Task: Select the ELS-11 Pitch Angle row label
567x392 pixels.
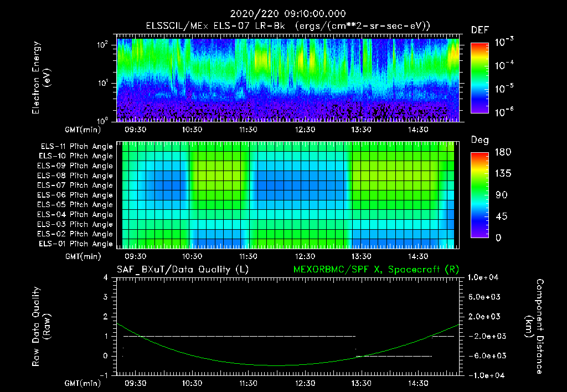Action: (x=76, y=147)
